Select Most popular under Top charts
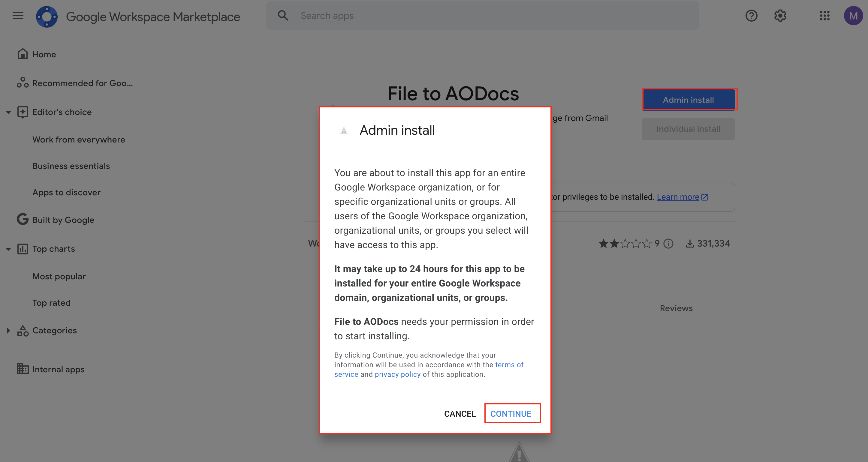The width and height of the screenshot is (868, 462). pyautogui.click(x=59, y=276)
